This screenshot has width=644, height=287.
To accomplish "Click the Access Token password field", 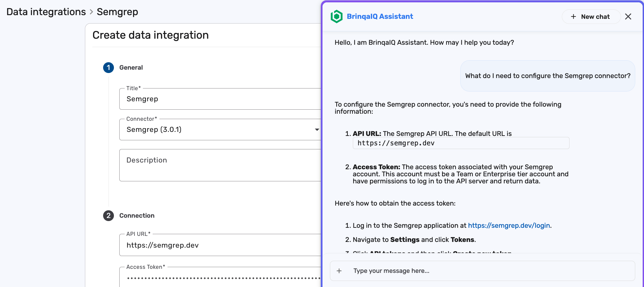I will click(x=220, y=277).
